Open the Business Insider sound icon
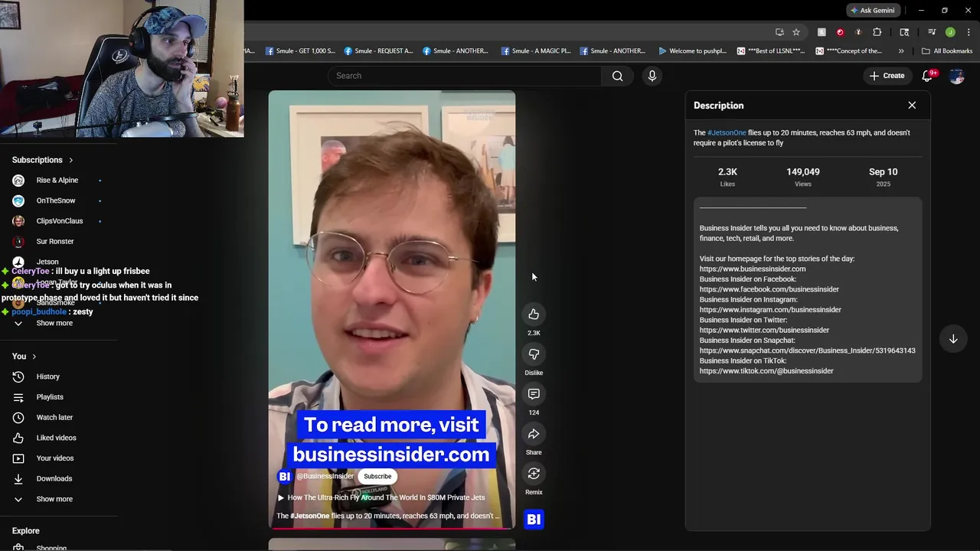Image resolution: width=980 pixels, height=551 pixels. click(x=534, y=519)
